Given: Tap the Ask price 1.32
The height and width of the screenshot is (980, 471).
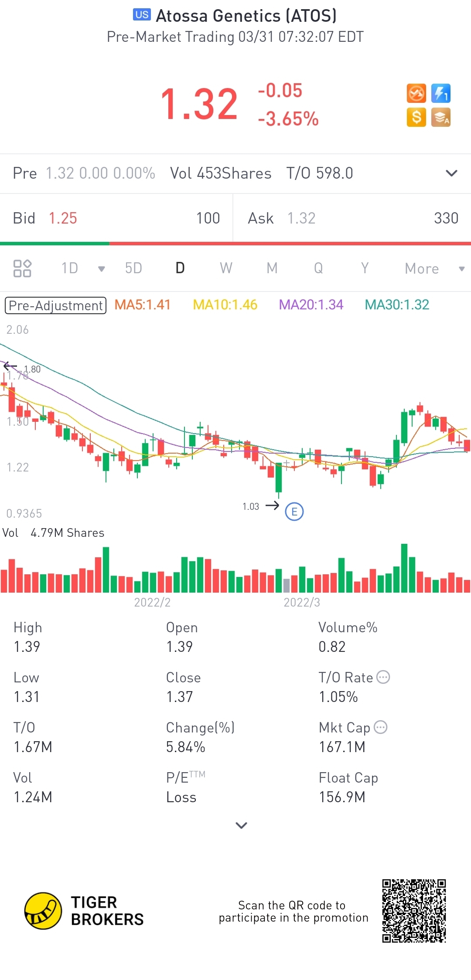Looking at the screenshot, I should pos(301,218).
